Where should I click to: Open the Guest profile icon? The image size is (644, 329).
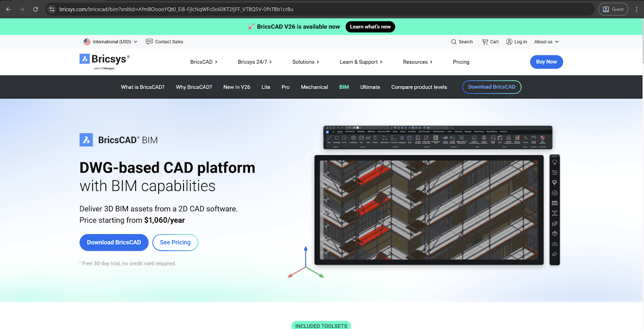(613, 9)
